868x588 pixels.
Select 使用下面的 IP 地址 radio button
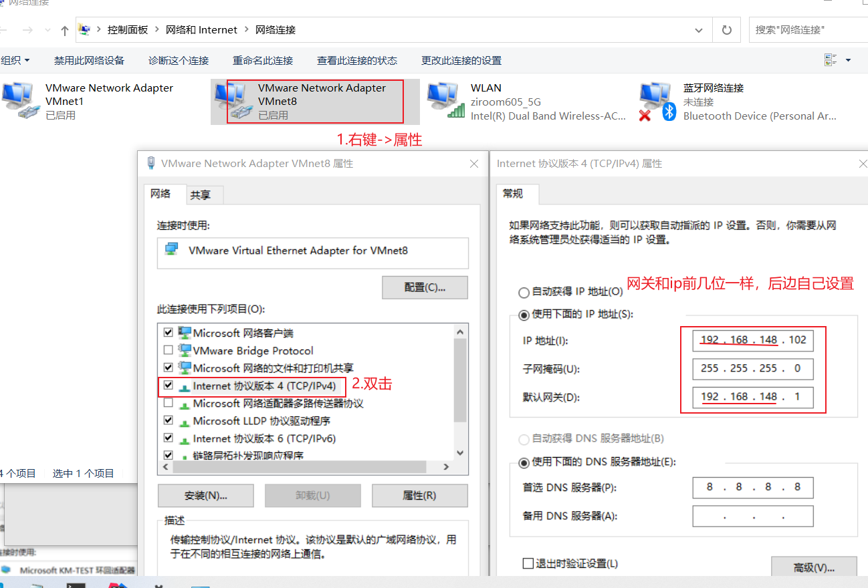(x=524, y=314)
